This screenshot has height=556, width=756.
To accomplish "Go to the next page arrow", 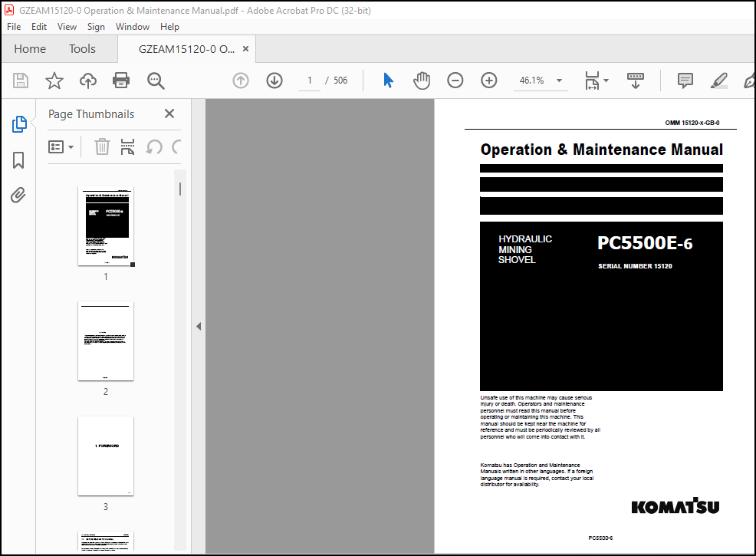I will pos(274,81).
